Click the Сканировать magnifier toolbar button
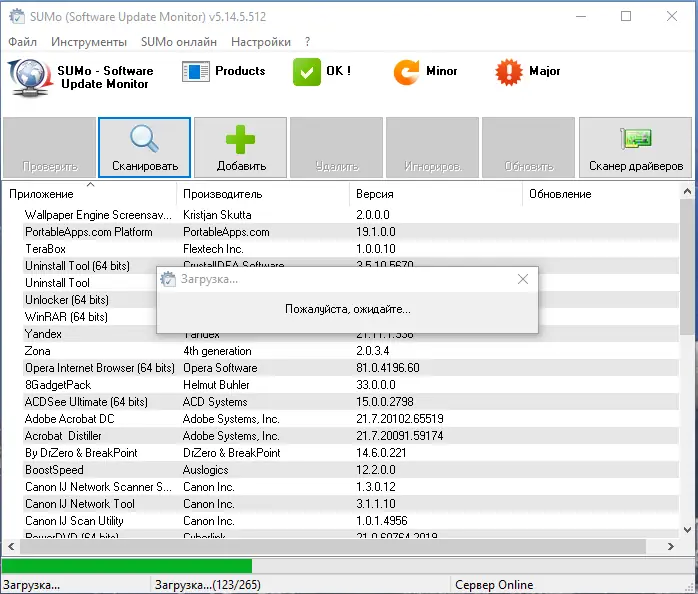 (145, 148)
